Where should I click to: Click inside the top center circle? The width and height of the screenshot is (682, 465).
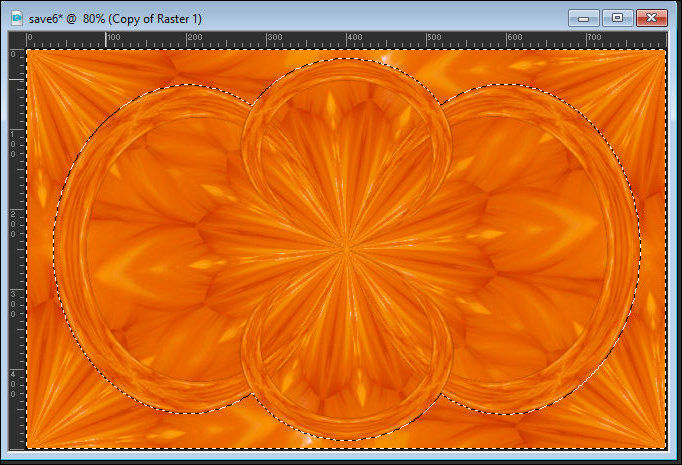[x=346, y=130]
